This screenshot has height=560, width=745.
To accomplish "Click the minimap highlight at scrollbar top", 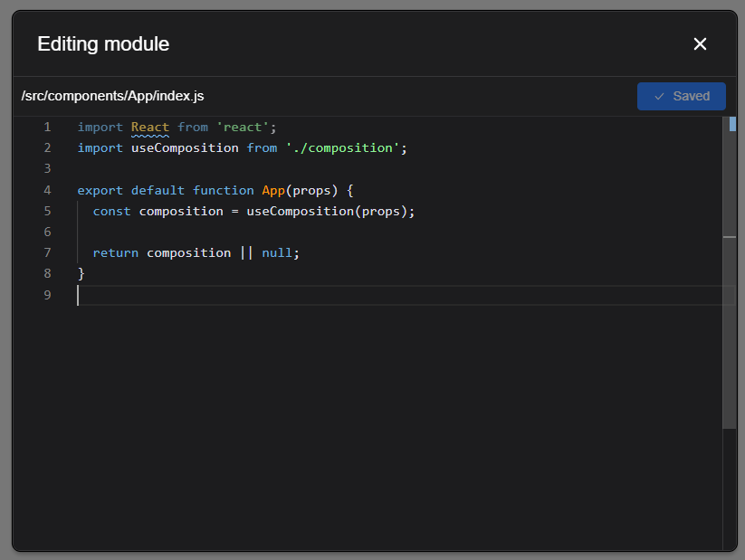I will (x=732, y=124).
